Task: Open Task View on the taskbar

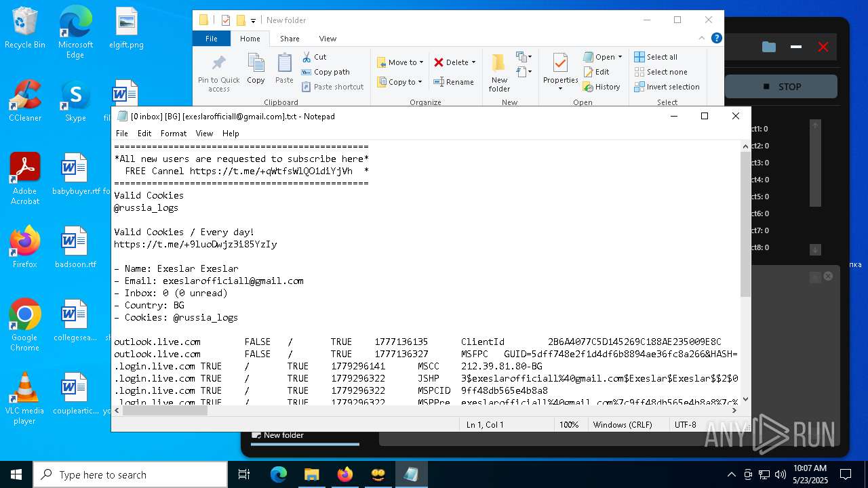Action: tap(245, 474)
